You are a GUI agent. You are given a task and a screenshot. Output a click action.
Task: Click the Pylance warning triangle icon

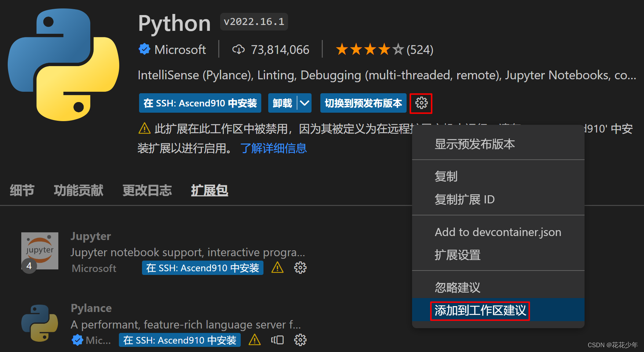[x=255, y=340]
